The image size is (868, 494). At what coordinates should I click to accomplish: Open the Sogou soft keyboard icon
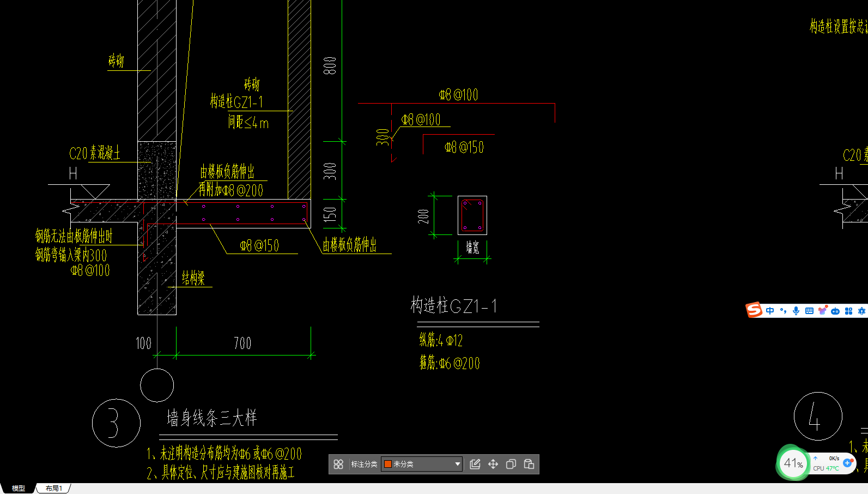tap(809, 311)
